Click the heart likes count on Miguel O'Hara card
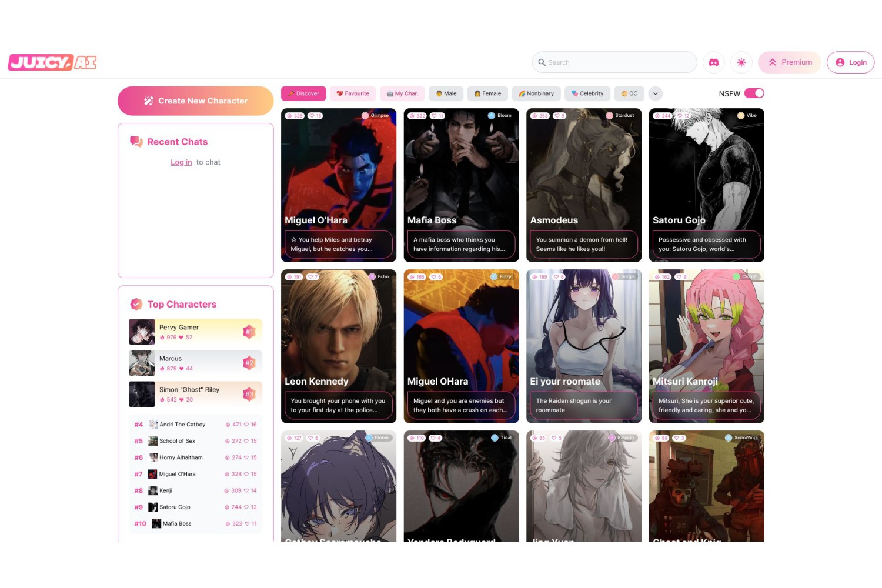This screenshot has width=882, height=588. point(316,116)
